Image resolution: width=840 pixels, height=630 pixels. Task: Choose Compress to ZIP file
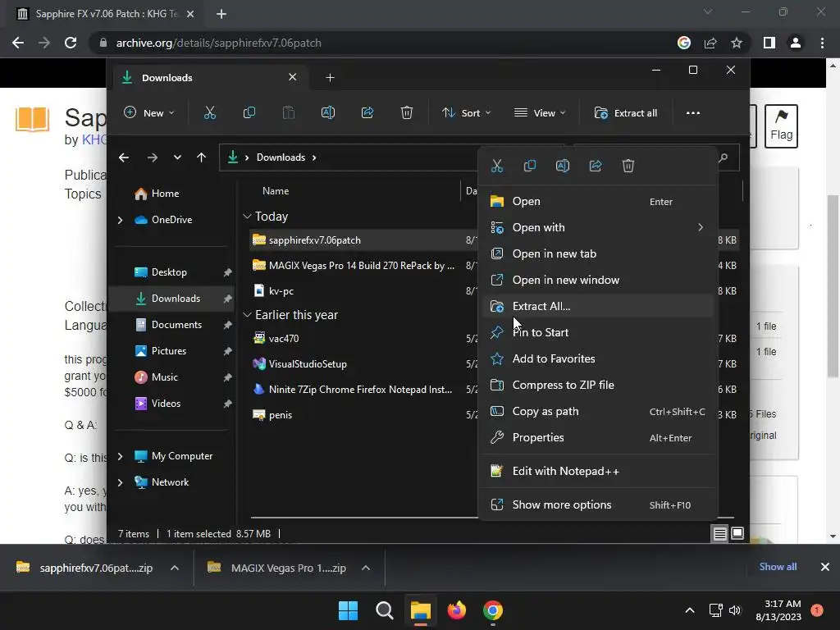(x=597, y=386)
